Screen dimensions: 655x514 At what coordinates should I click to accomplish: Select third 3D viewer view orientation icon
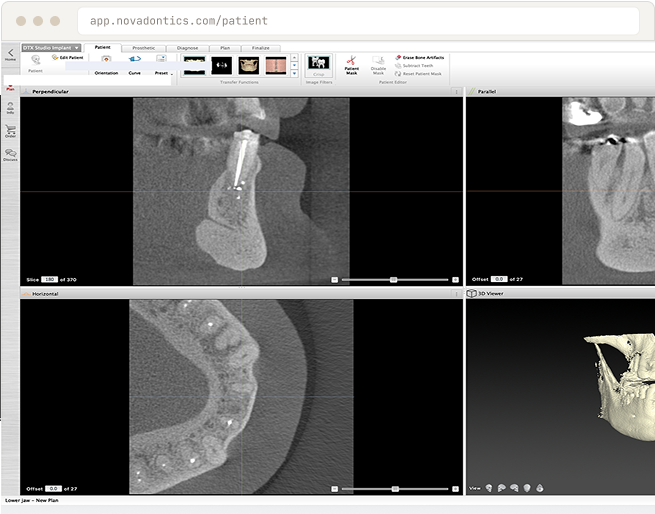pos(514,488)
